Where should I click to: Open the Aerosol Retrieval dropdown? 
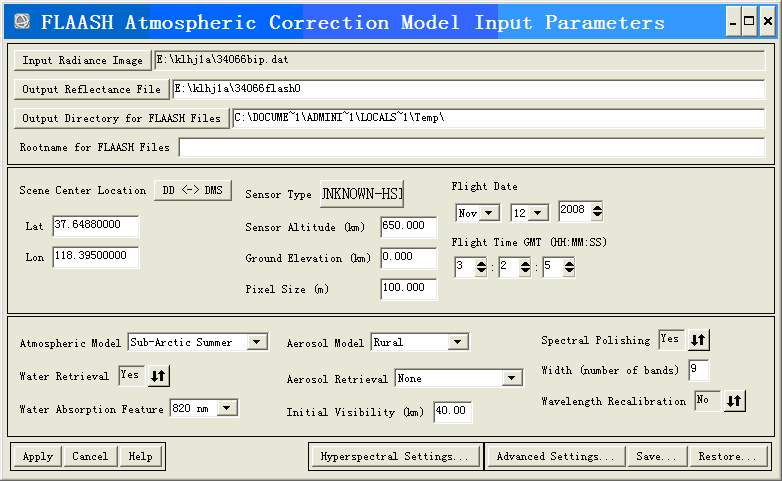(512, 378)
